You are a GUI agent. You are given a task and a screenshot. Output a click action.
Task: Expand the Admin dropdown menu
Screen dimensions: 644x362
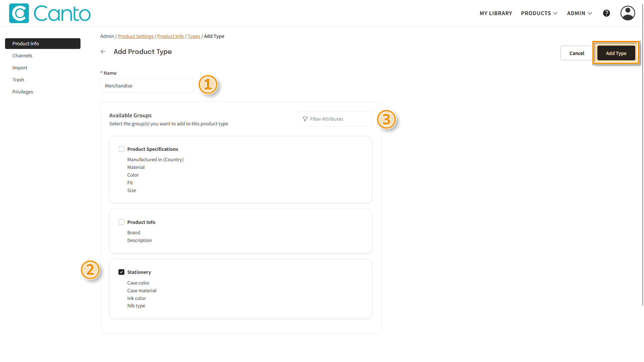click(579, 13)
